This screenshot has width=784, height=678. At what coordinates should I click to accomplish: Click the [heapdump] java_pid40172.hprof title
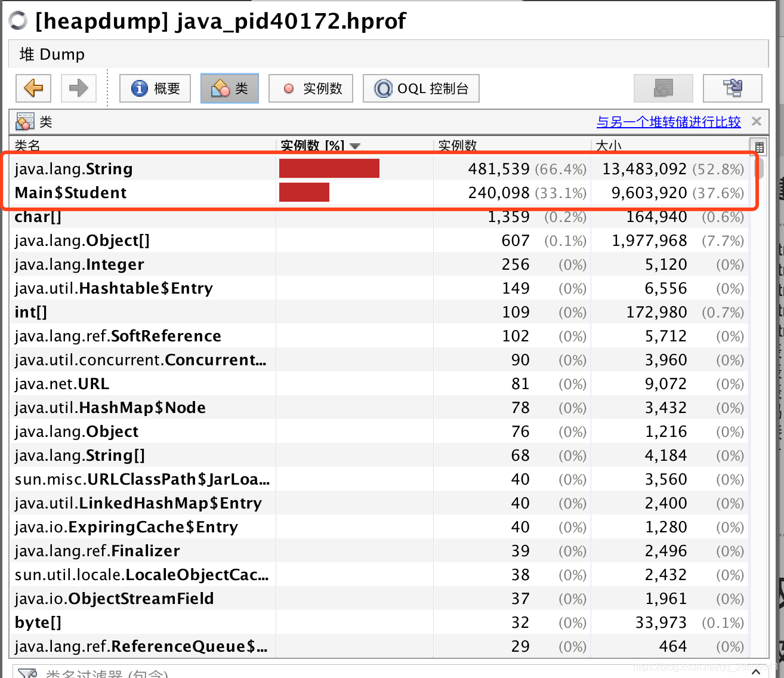pyautogui.click(x=221, y=21)
